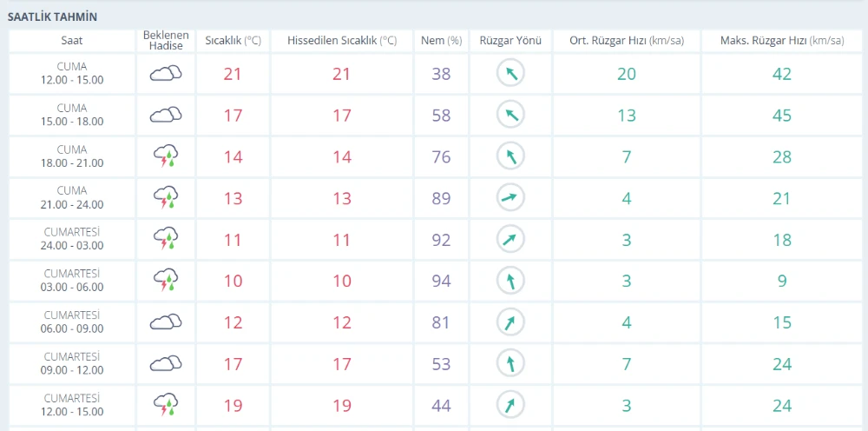
Task: Select the Beklenen Hadise column header
Action: (x=165, y=41)
